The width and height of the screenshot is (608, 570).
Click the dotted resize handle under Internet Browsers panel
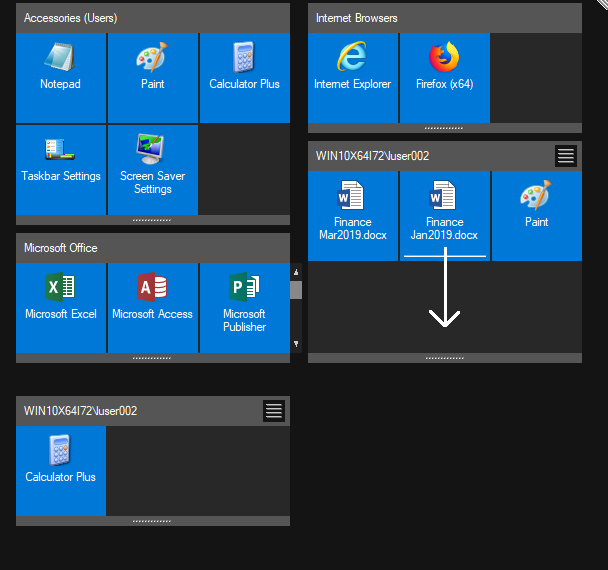point(444,128)
